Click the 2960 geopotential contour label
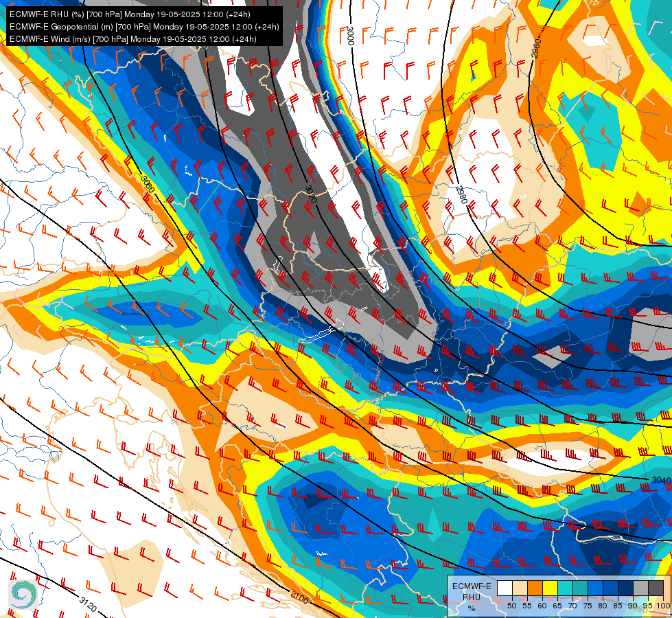 [537, 48]
